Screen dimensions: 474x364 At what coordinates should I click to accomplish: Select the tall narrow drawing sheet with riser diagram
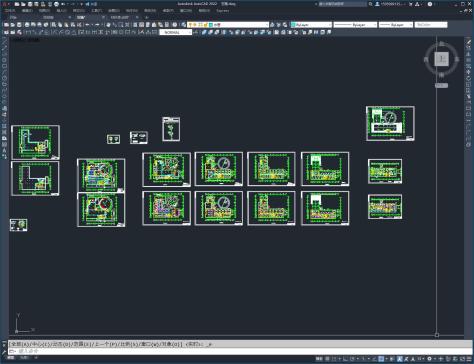[171, 129]
